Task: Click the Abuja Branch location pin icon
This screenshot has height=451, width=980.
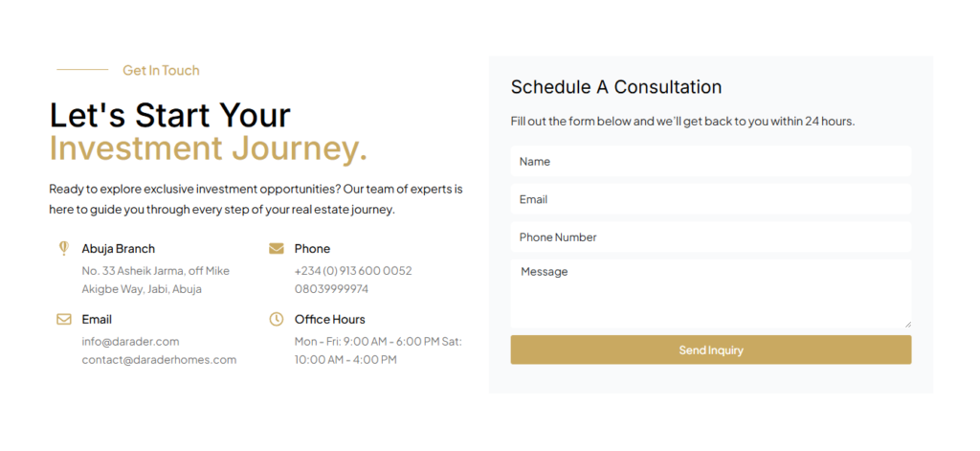Action: point(64,248)
